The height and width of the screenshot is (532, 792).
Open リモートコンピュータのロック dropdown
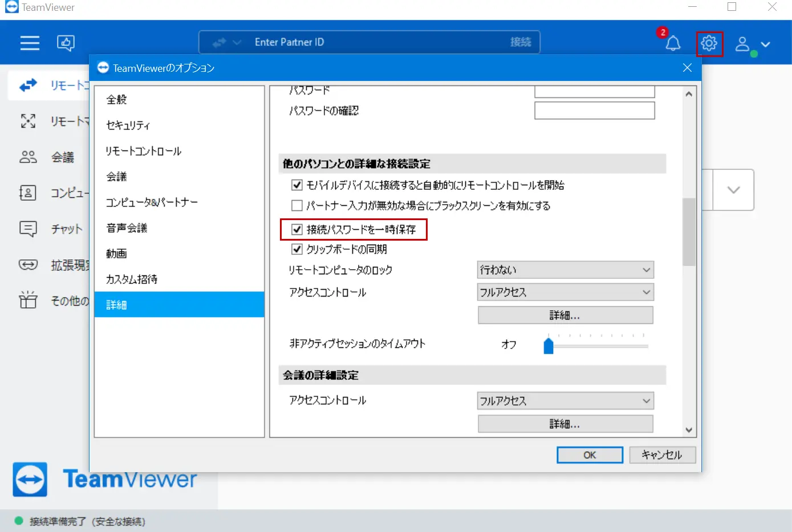click(x=566, y=270)
